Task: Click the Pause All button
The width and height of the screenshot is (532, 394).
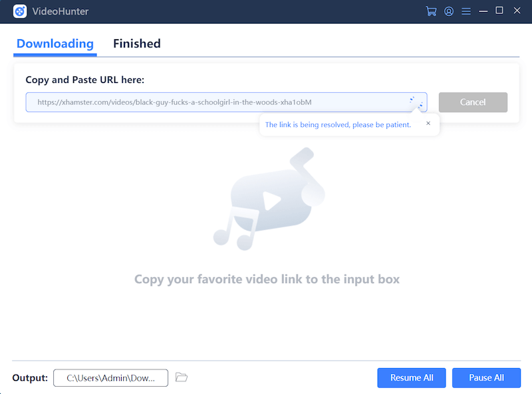Action: point(486,378)
